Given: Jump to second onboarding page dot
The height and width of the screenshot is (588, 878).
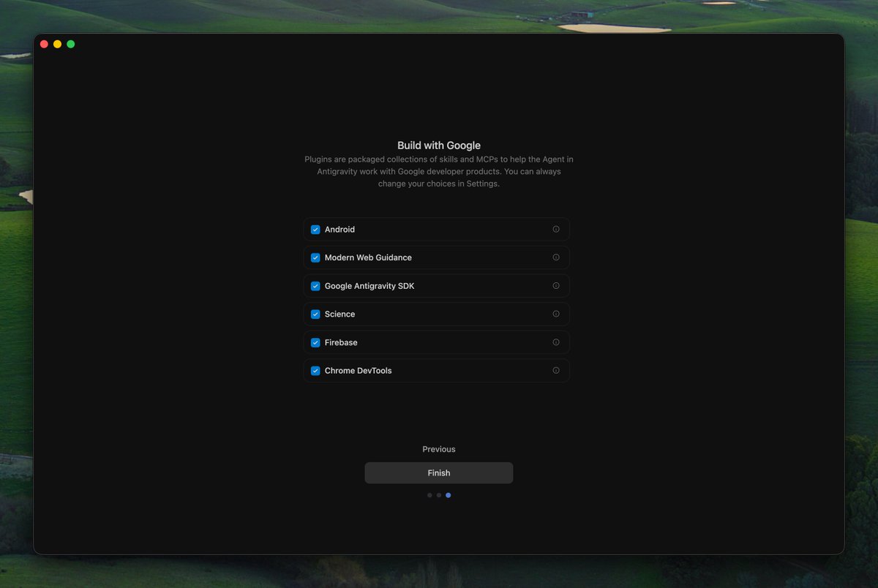Looking at the screenshot, I should (439, 495).
